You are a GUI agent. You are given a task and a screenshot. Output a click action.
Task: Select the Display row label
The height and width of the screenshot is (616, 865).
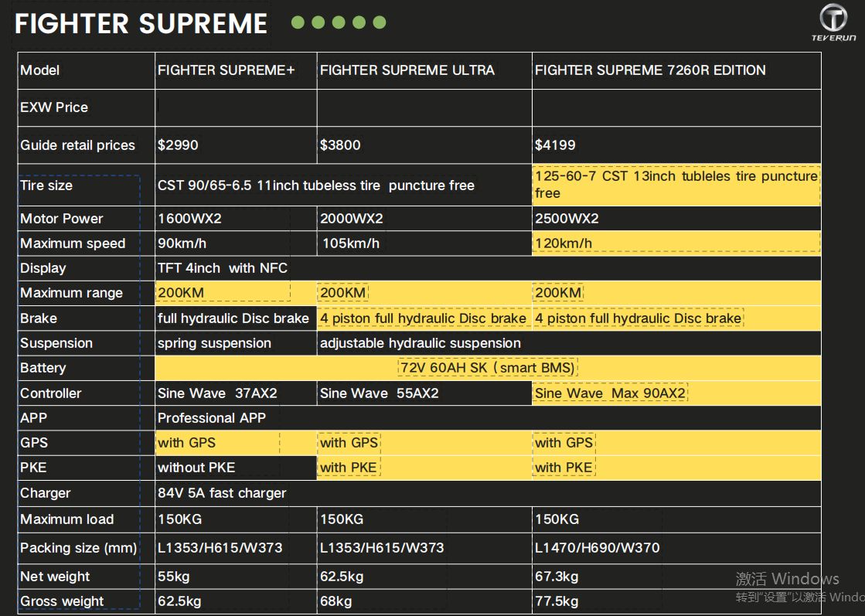click(x=43, y=268)
